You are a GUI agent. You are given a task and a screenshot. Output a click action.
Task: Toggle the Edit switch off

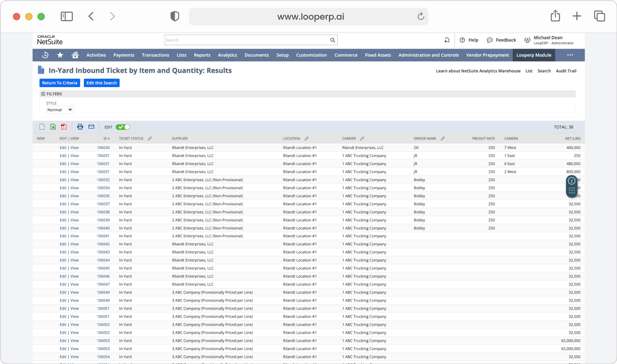click(x=123, y=127)
